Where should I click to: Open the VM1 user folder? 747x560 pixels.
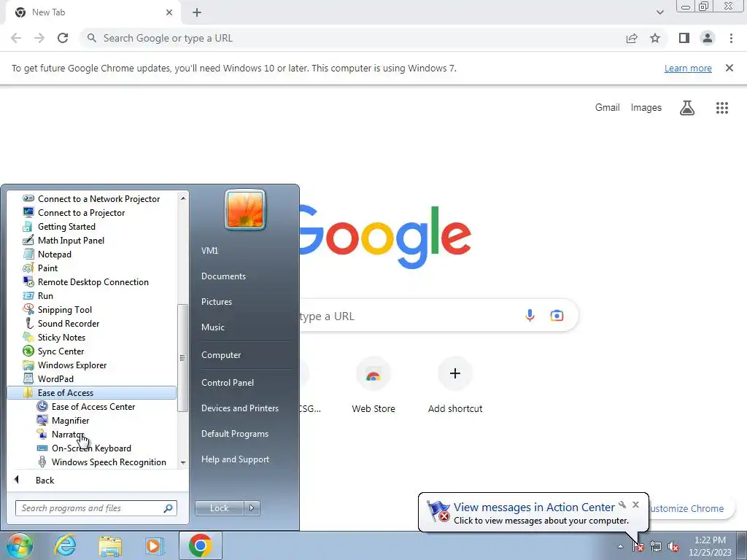click(209, 251)
